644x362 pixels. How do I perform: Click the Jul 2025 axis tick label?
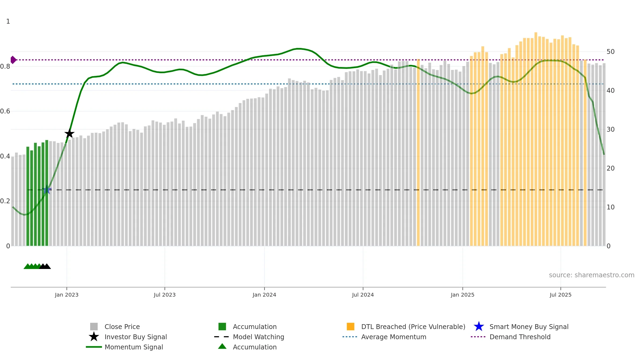click(x=561, y=295)
